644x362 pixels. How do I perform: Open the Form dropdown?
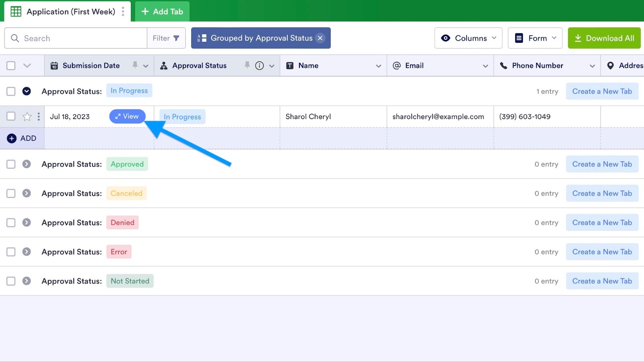coord(535,38)
